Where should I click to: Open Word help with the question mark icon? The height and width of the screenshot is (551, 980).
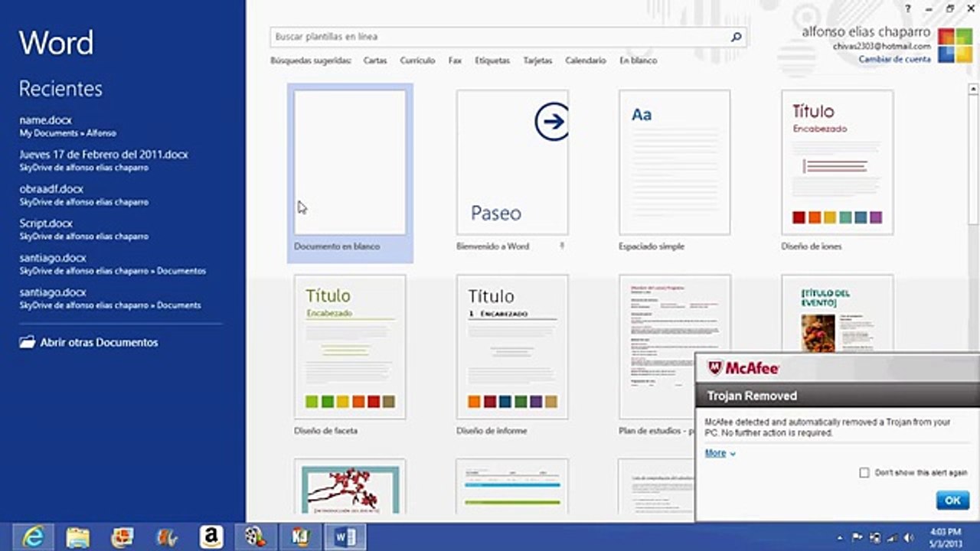tap(908, 8)
